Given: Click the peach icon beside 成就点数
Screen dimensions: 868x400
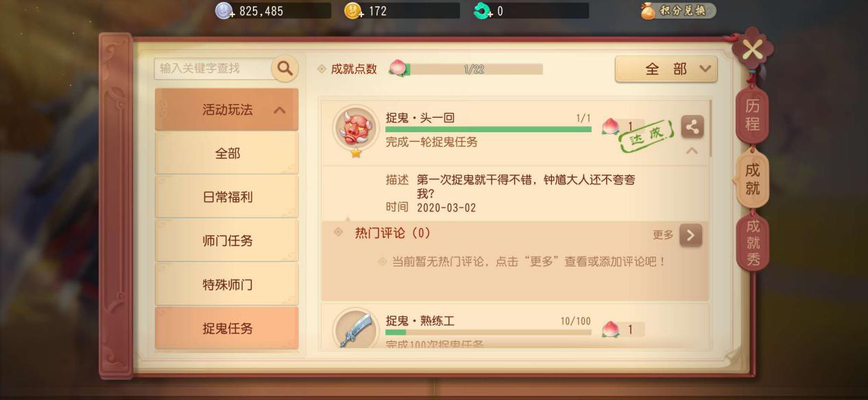Looking at the screenshot, I should pyautogui.click(x=398, y=68).
